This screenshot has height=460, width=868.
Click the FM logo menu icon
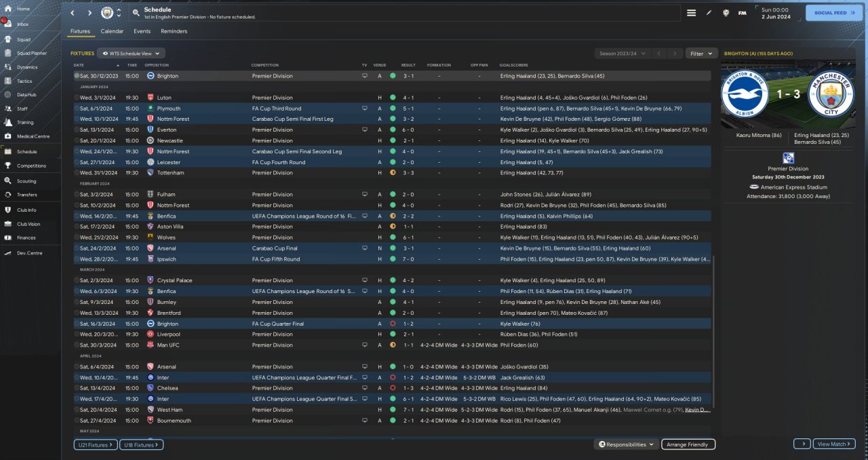click(x=742, y=13)
